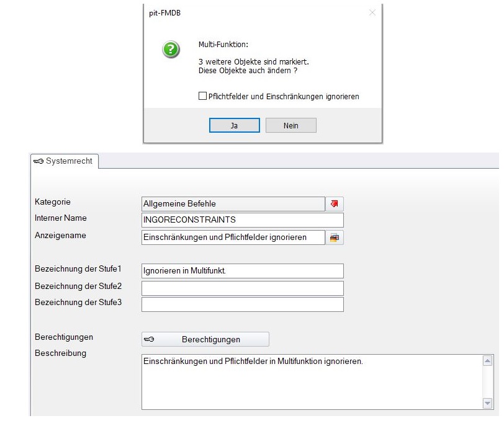Click the pit-FMDB dialog title
The image size is (504, 426).
pyautogui.click(x=164, y=13)
